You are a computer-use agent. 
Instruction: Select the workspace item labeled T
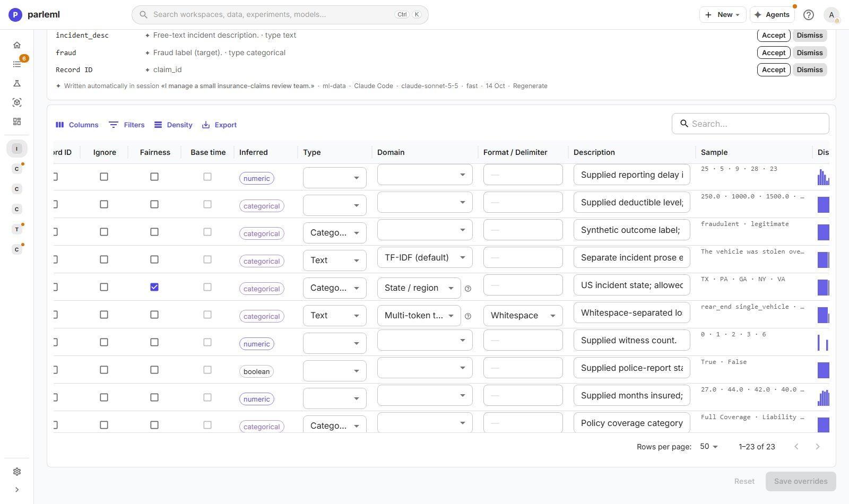[x=17, y=229]
